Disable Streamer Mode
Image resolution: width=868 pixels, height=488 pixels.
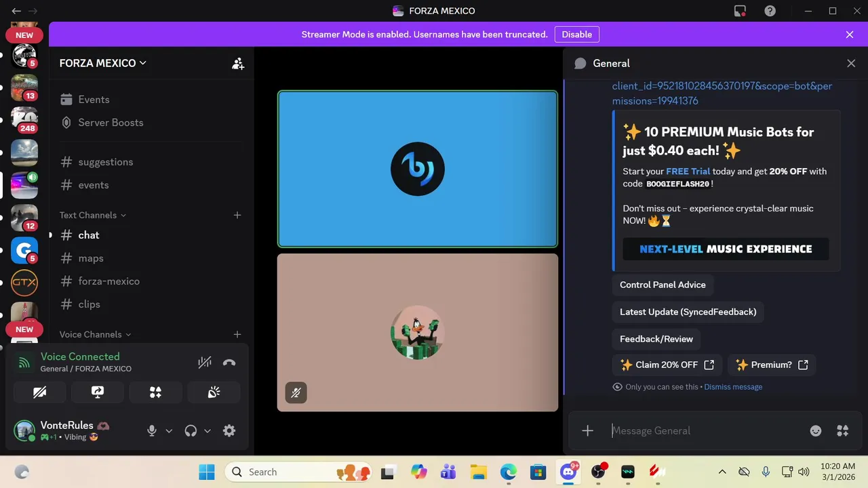pos(577,35)
